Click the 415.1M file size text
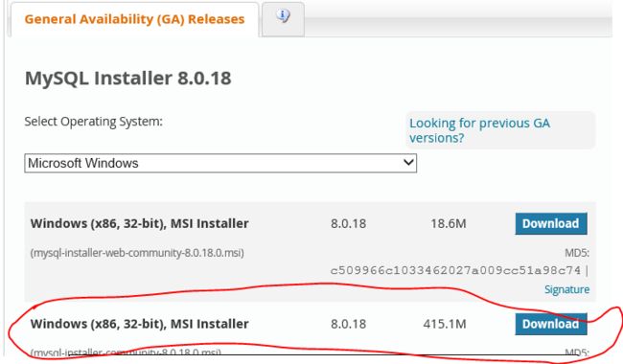Image resolution: width=623 pixels, height=364 pixels. coord(445,324)
